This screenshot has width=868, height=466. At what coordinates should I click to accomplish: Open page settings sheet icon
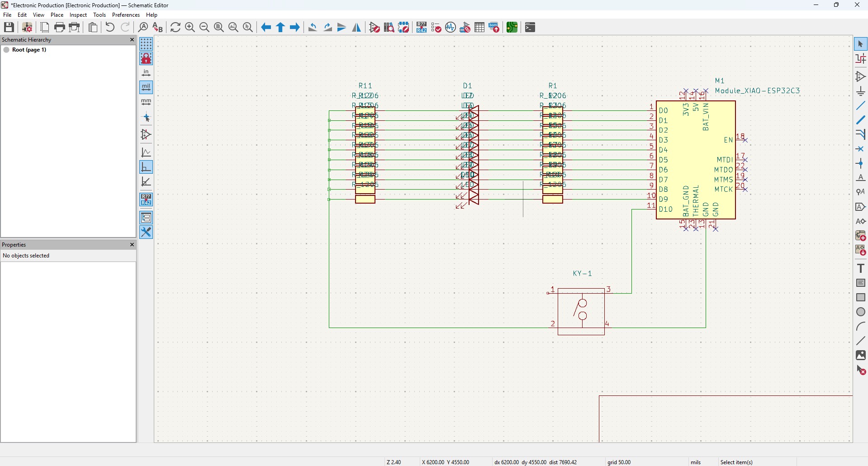(45, 27)
